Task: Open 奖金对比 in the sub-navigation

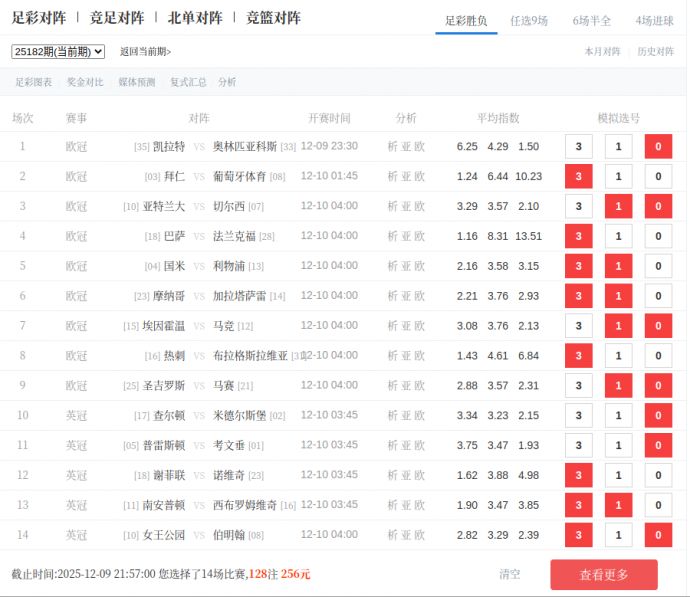Action: pyautogui.click(x=85, y=82)
